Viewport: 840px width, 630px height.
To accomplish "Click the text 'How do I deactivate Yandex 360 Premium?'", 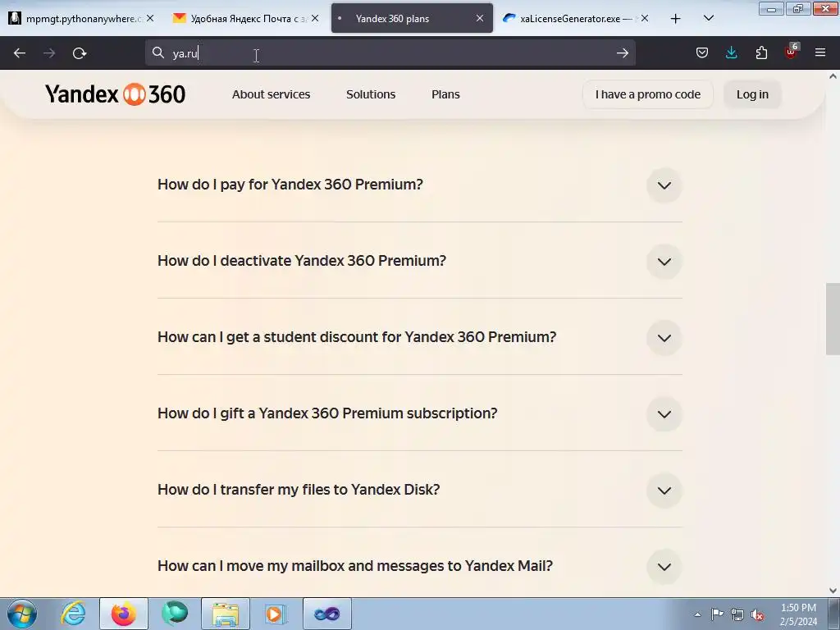I will [302, 260].
